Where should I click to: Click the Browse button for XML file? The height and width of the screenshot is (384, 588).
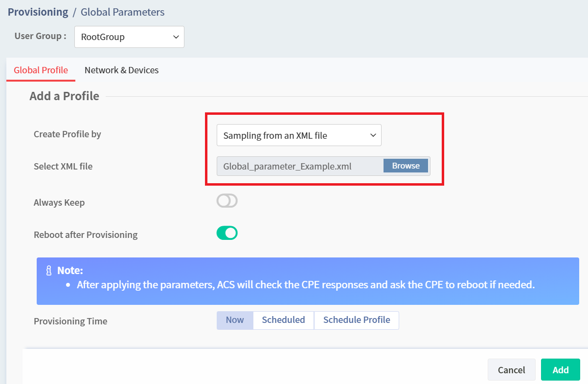point(406,166)
